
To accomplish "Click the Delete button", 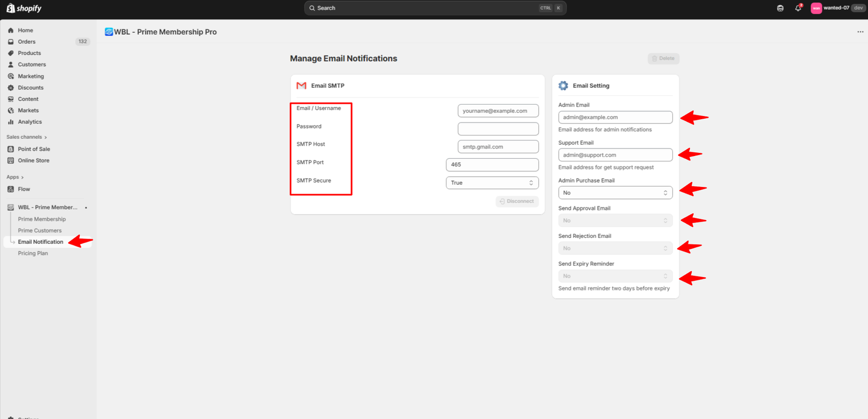I will coord(663,59).
